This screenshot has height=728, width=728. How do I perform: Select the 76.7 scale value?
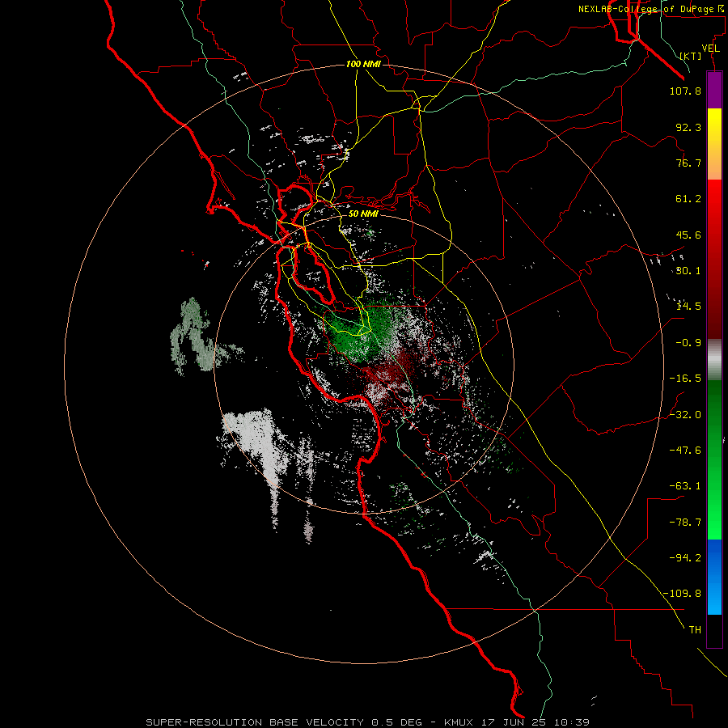tap(688, 163)
